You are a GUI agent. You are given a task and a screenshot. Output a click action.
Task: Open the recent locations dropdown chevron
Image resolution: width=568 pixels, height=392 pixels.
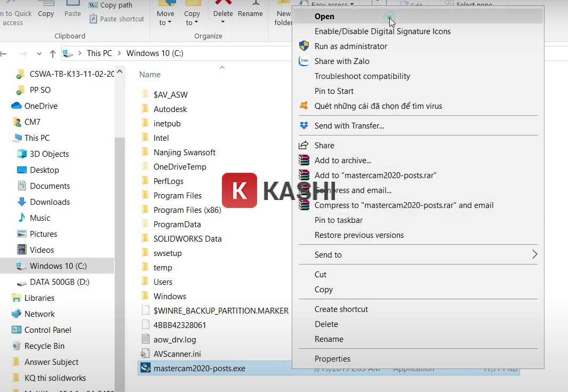coord(39,53)
